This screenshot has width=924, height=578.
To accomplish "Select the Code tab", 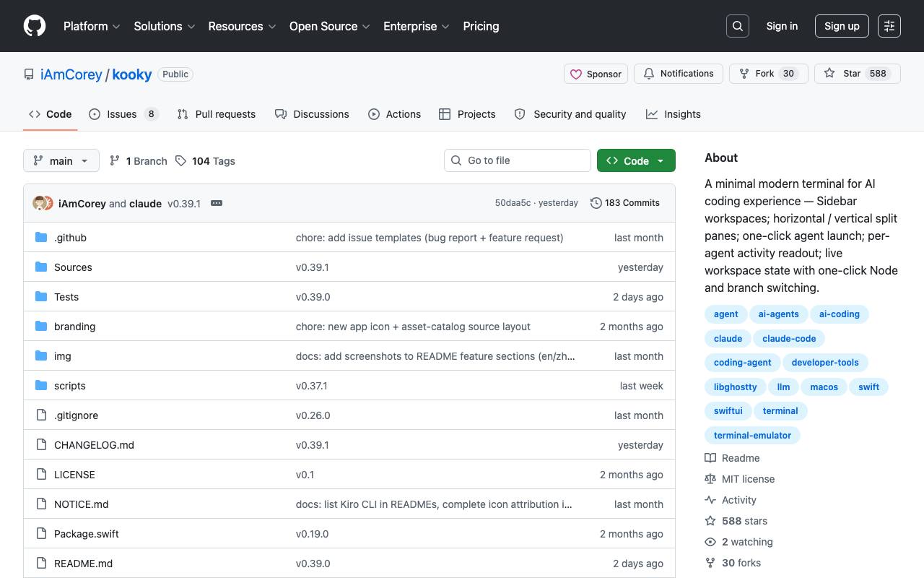I will point(51,114).
